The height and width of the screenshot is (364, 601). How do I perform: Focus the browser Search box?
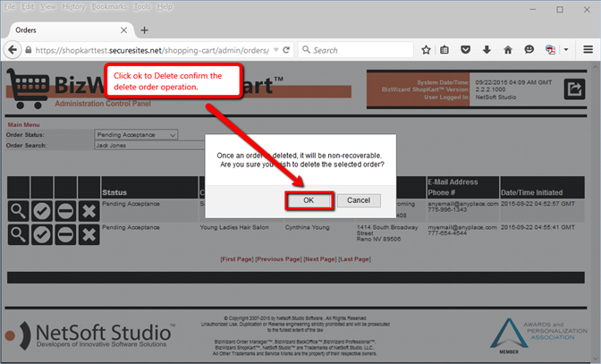pos(356,50)
